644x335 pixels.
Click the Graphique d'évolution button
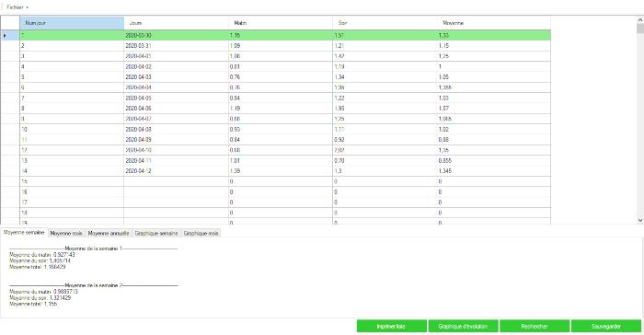463,327
